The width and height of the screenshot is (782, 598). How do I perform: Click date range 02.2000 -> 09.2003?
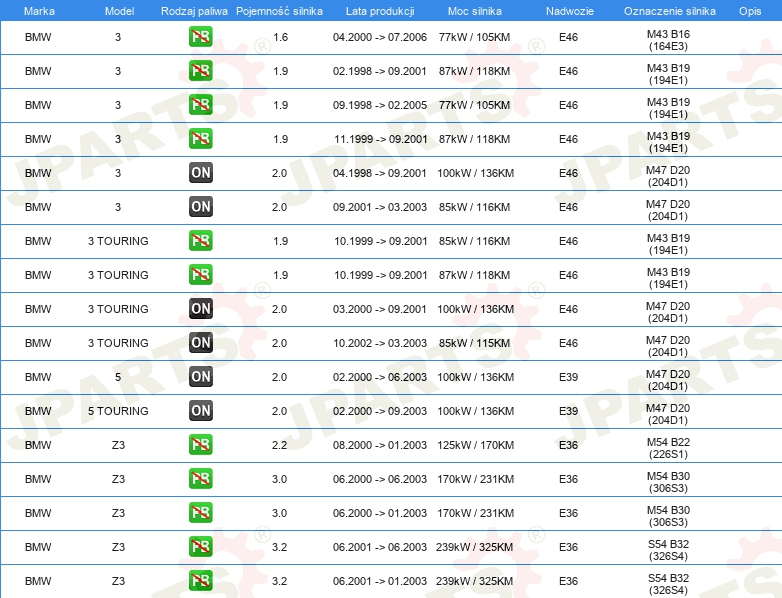coord(380,411)
